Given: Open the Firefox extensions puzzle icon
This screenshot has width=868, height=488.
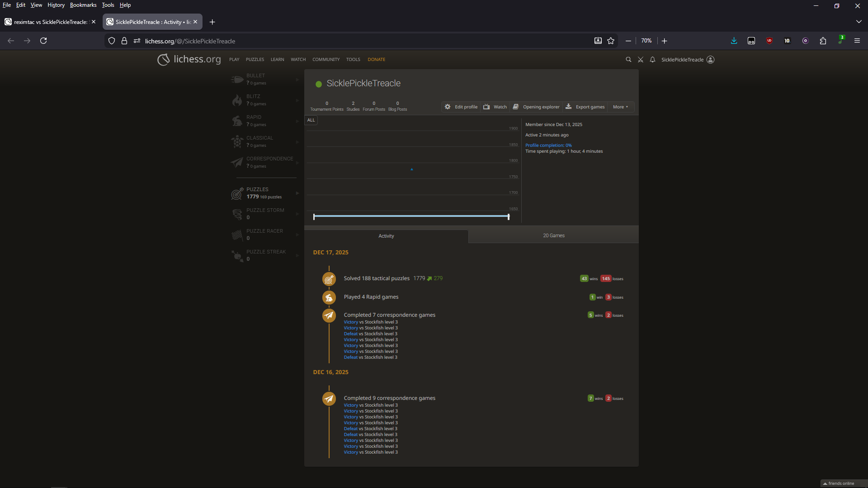Looking at the screenshot, I should (823, 41).
